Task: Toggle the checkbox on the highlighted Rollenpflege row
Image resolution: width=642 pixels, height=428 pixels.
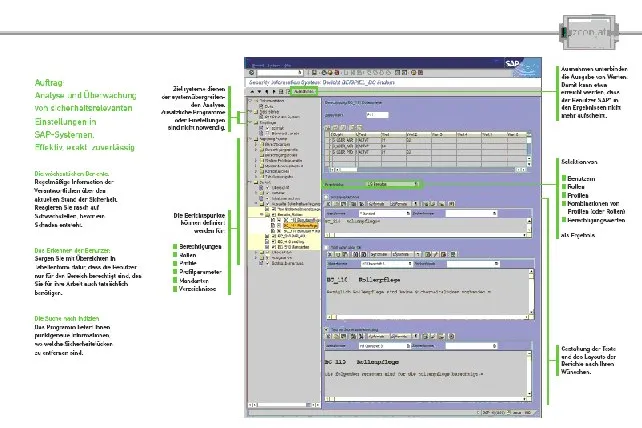Action: [279, 225]
